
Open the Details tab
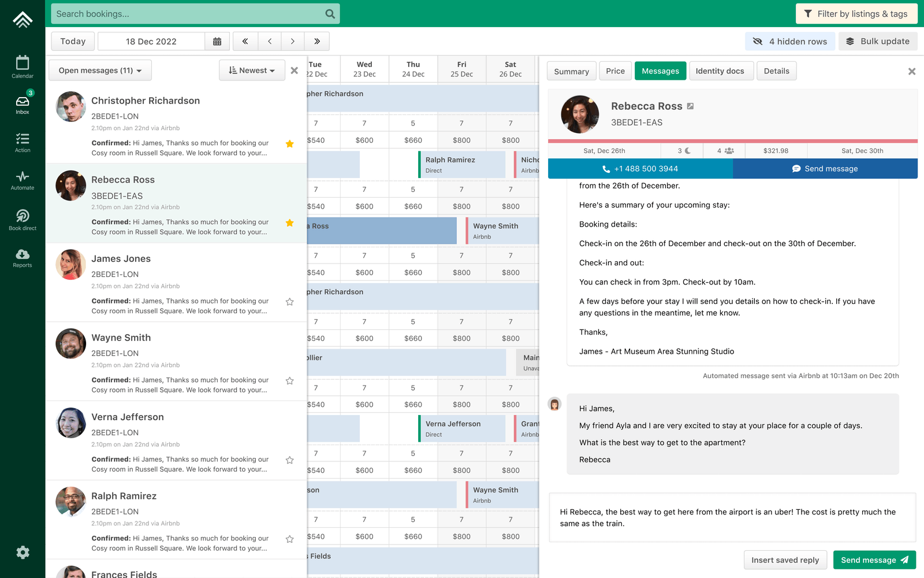pos(777,71)
